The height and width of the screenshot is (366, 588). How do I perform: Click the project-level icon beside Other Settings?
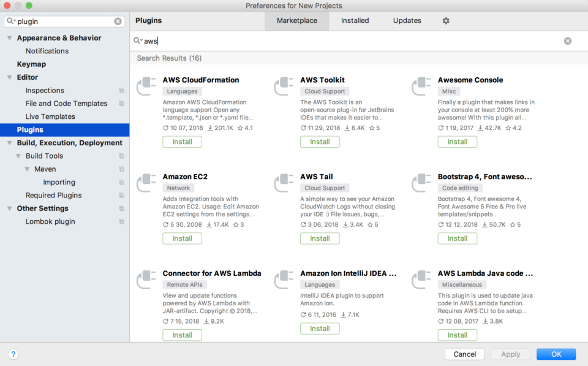tap(121, 208)
